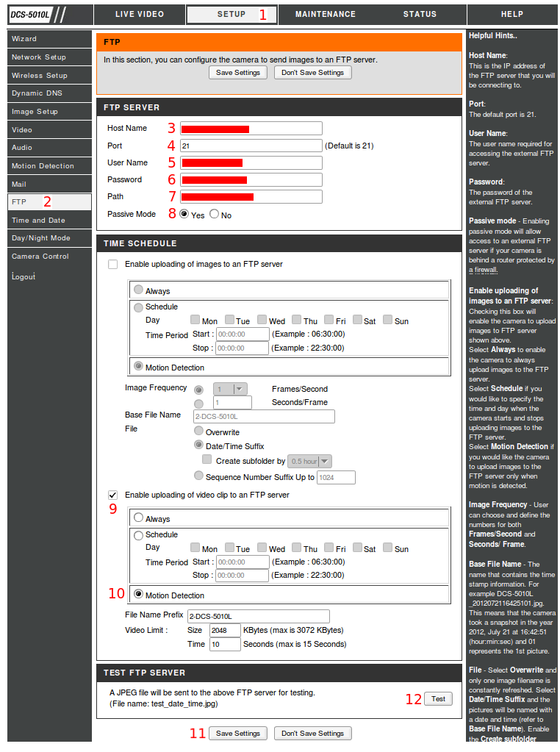Click the User Name field
The height and width of the screenshot is (752, 560).
[251, 162]
